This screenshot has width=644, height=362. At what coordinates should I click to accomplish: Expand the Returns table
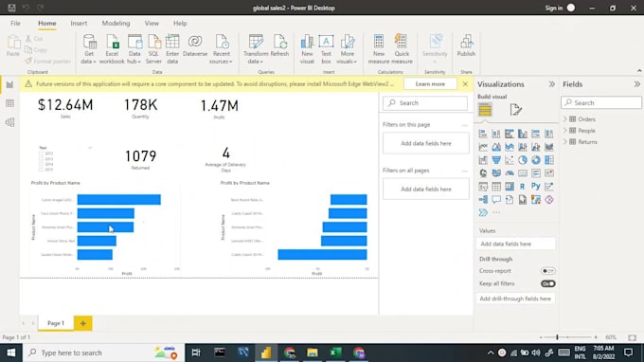coord(565,142)
